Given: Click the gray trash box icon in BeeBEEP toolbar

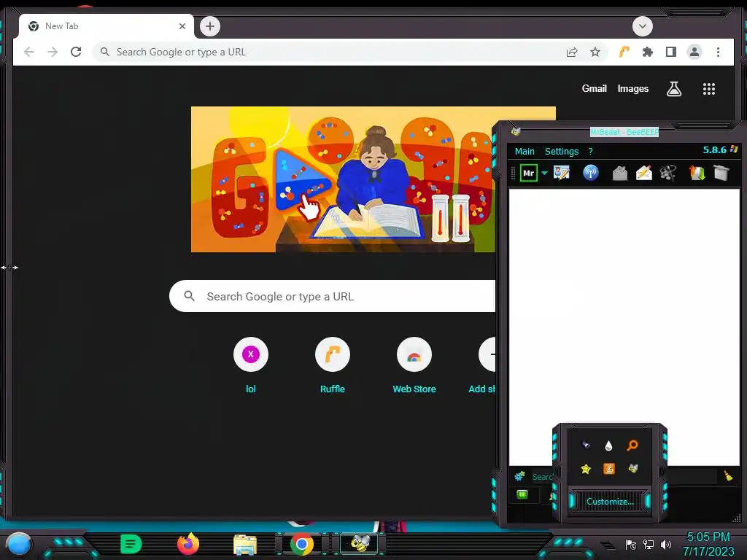Looking at the screenshot, I should pos(721,172).
